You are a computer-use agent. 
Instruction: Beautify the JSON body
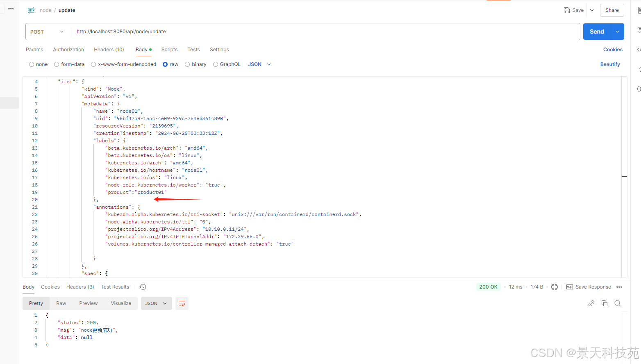pos(610,64)
